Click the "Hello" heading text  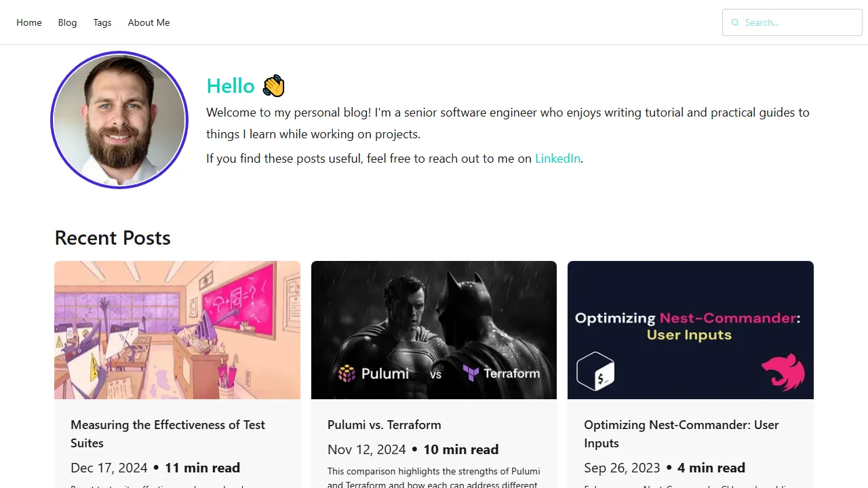pyautogui.click(x=231, y=86)
